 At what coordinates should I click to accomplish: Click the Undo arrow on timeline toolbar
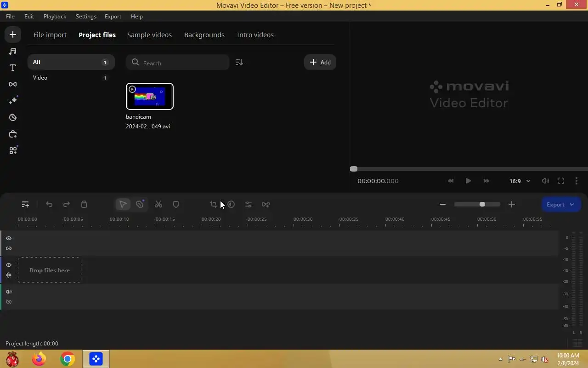tap(49, 204)
